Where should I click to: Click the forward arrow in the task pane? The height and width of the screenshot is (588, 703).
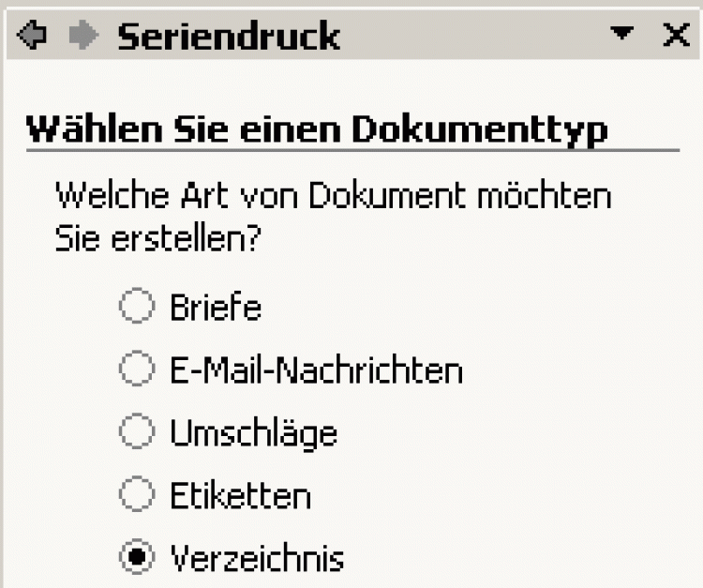(84, 37)
